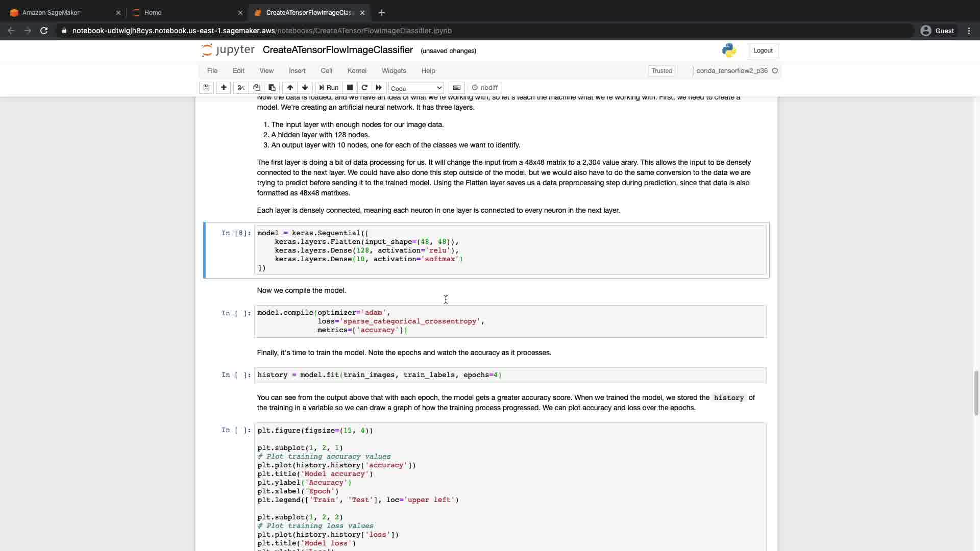Expand the Widgets menu
This screenshot has width=980, height=551.
tap(394, 71)
